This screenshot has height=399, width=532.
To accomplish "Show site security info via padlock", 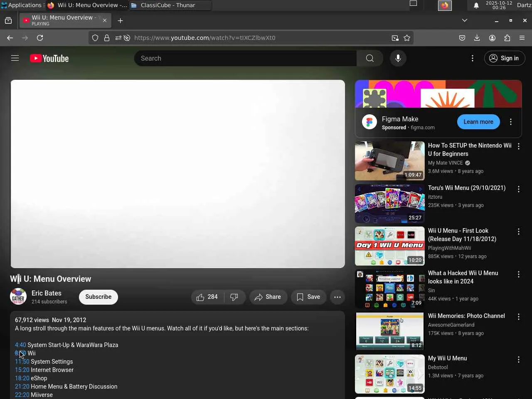I will [x=107, y=38].
